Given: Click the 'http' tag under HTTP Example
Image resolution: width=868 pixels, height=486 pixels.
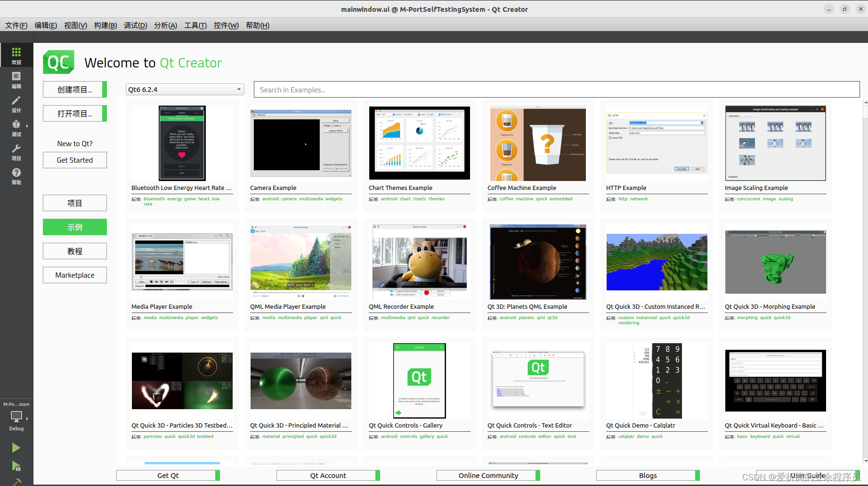Looking at the screenshot, I should click(x=623, y=199).
